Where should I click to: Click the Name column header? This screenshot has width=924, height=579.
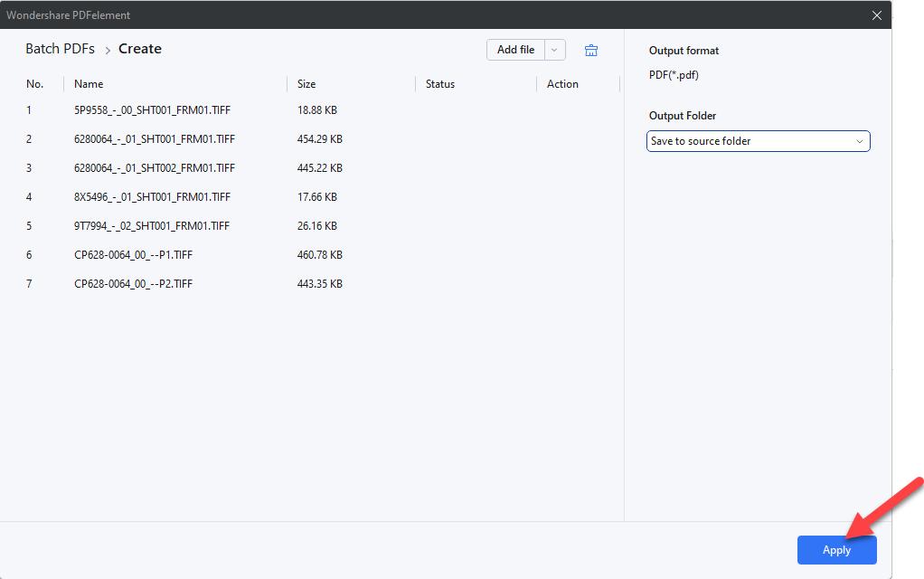[89, 84]
